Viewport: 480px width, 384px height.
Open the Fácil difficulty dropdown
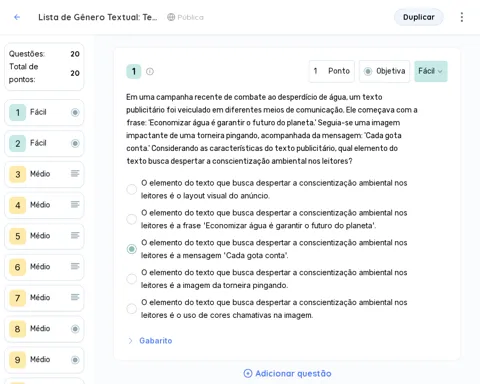click(x=431, y=71)
